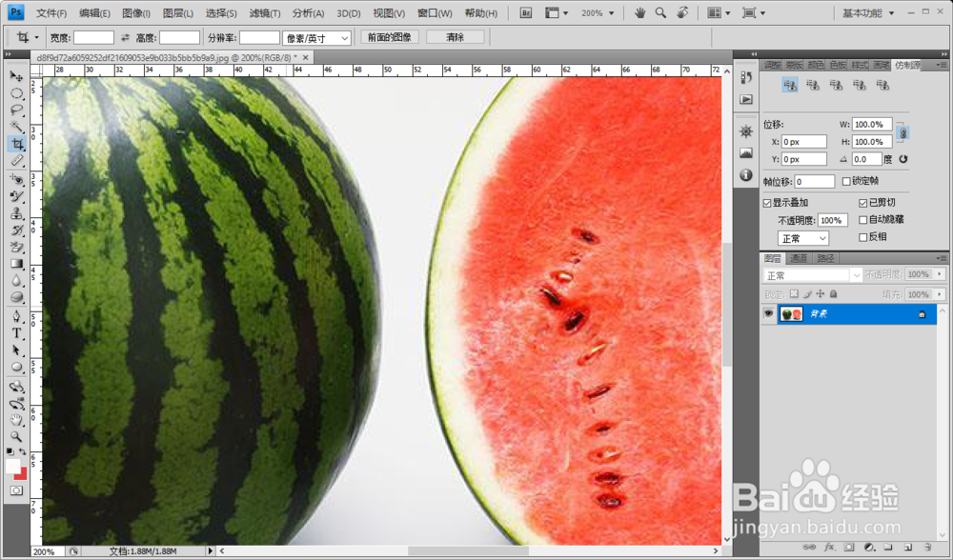This screenshot has height=560, width=953.
Task: Open the Clone Source panel flyout menu
Action: 941,65
